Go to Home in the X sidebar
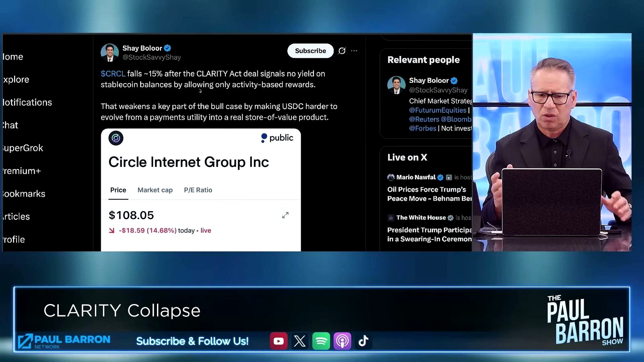The image size is (644, 362). pos(13,57)
